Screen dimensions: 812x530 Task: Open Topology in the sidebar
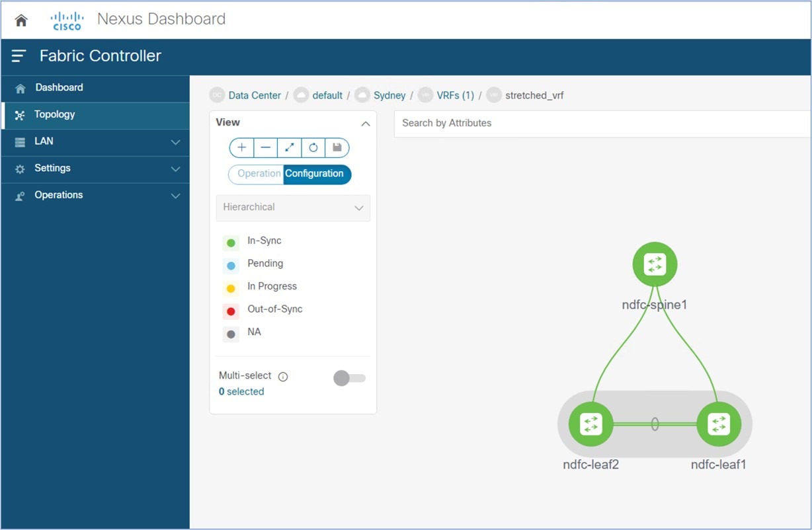click(x=95, y=115)
